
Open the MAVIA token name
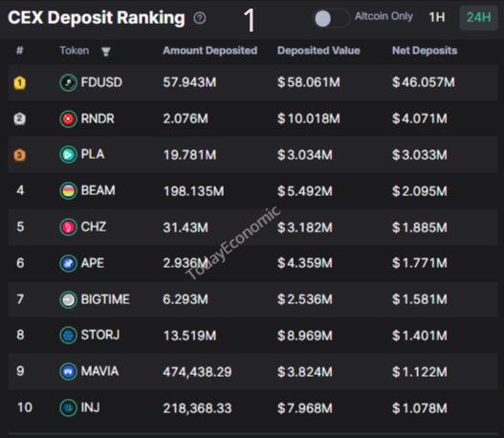coord(99,371)
